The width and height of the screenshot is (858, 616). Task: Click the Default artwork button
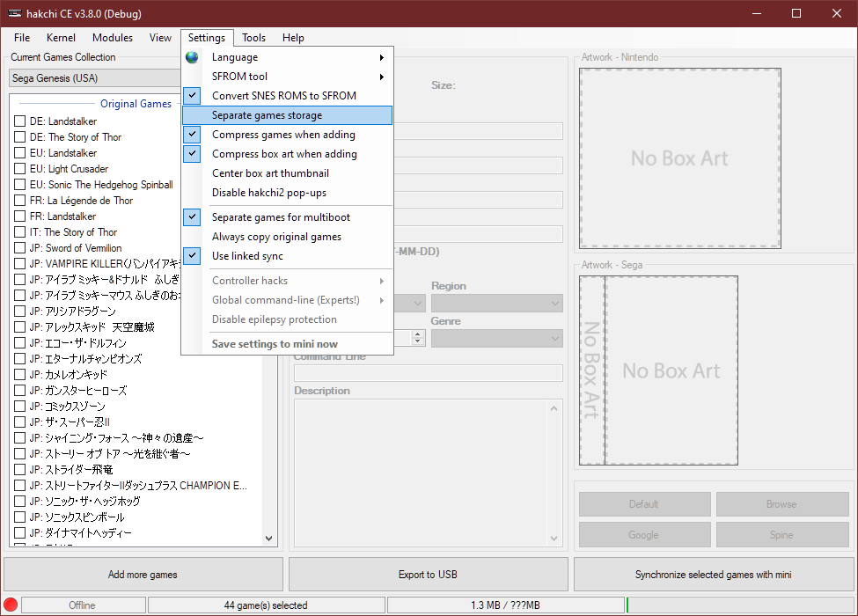coord(644,504)
